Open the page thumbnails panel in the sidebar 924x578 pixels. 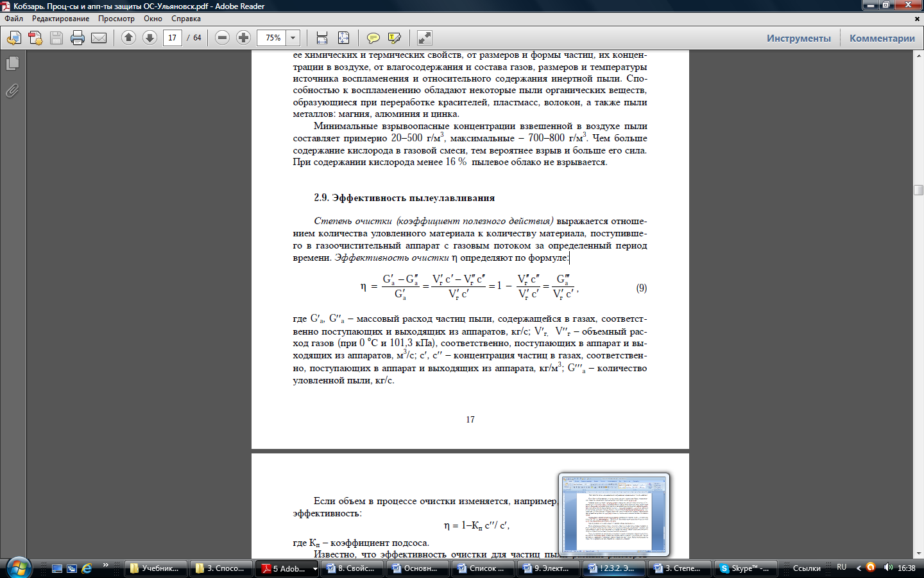click(12, 64)
